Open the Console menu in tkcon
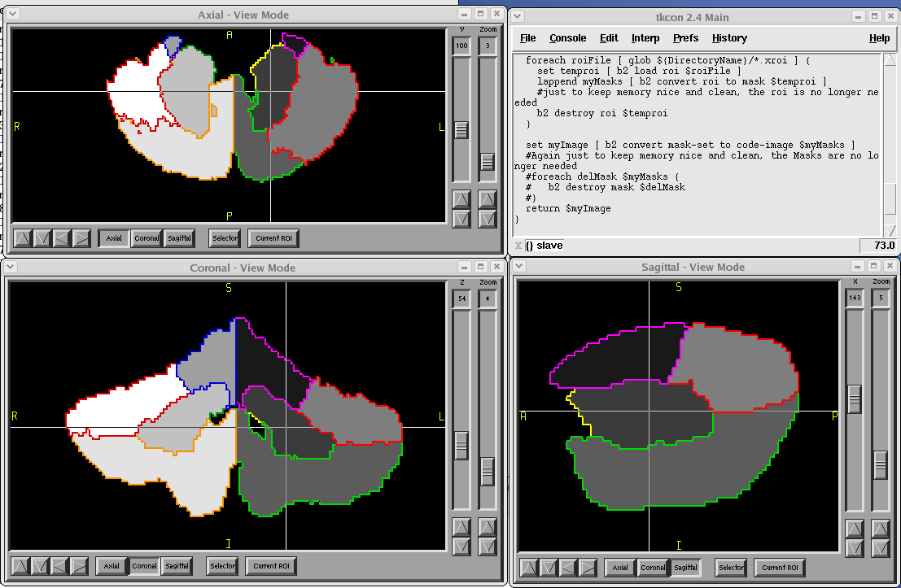 567,38
